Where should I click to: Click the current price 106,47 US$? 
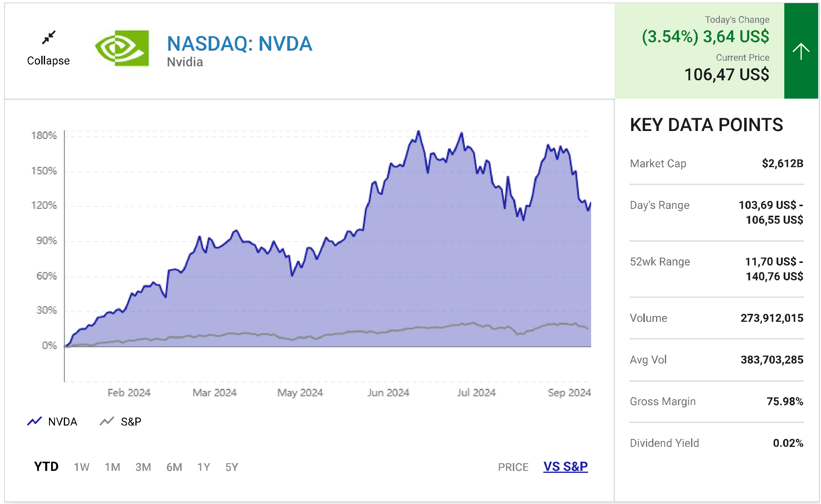pos(727,74)
